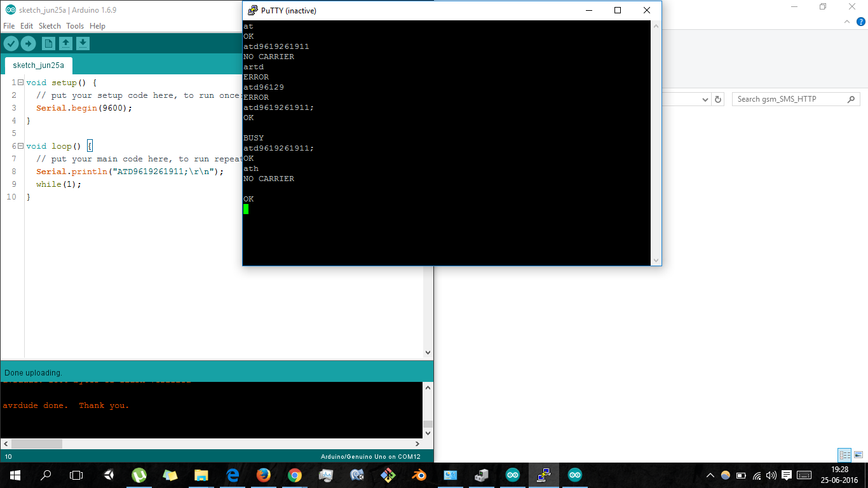Image resolution: width=868 pixels, height=488 pixels.
Task: Select the sketch_jun25a tab
Action: point(39,65)
